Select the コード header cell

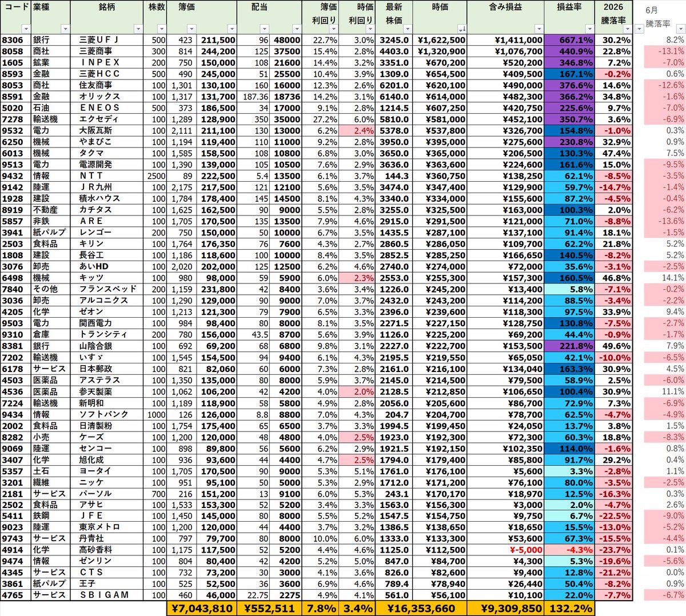[x=15, y=17]
